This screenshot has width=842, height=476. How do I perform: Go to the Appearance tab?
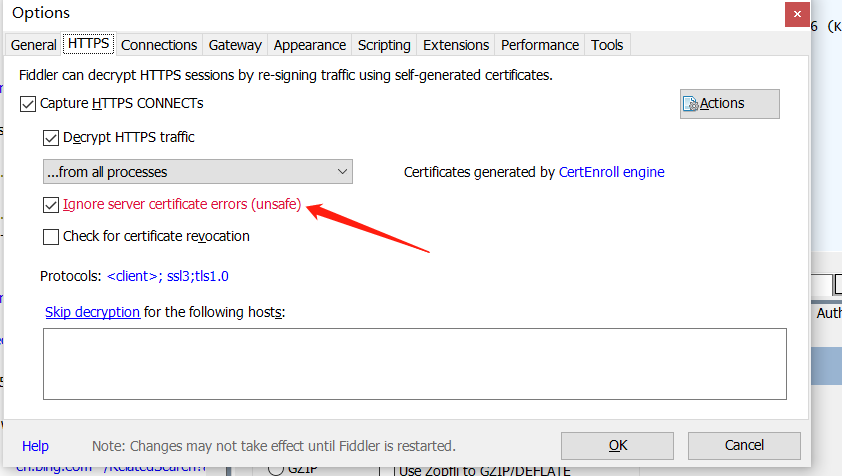[x=310, y=45]
